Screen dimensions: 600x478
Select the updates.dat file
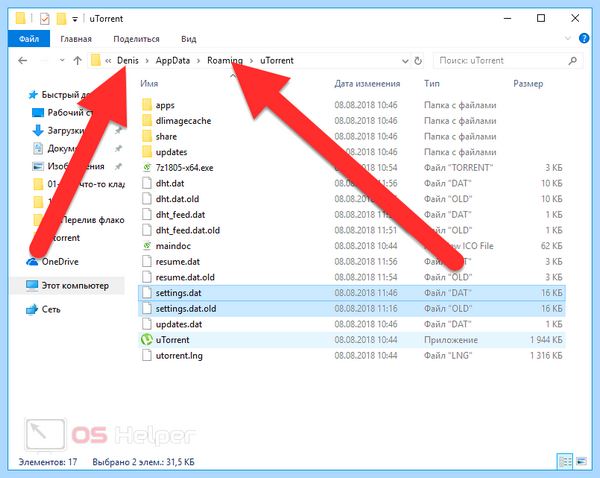coord(179,325)
